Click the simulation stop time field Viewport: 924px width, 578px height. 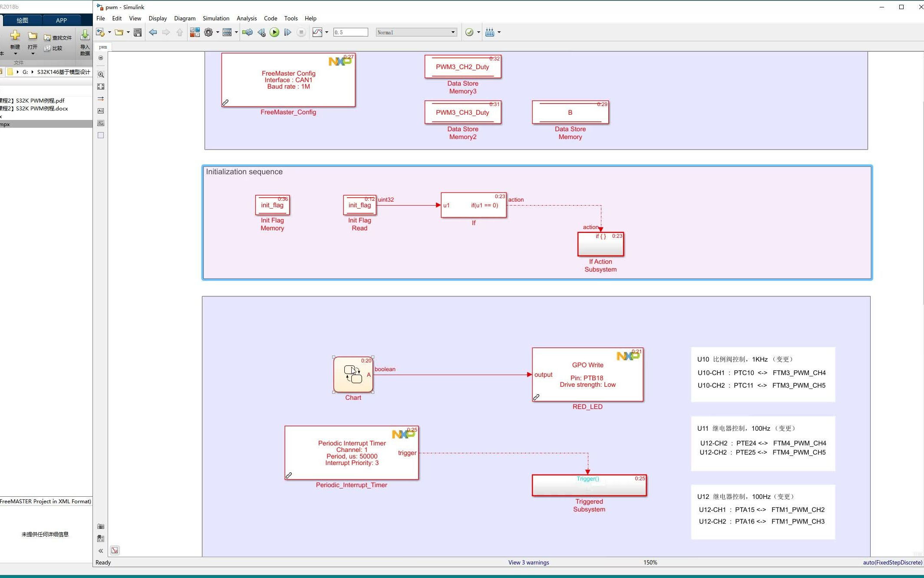point(350,32)
